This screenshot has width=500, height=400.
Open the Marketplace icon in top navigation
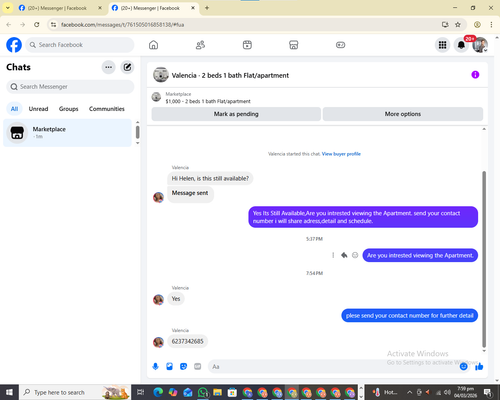pyautogui.click(x=294, y=45)
